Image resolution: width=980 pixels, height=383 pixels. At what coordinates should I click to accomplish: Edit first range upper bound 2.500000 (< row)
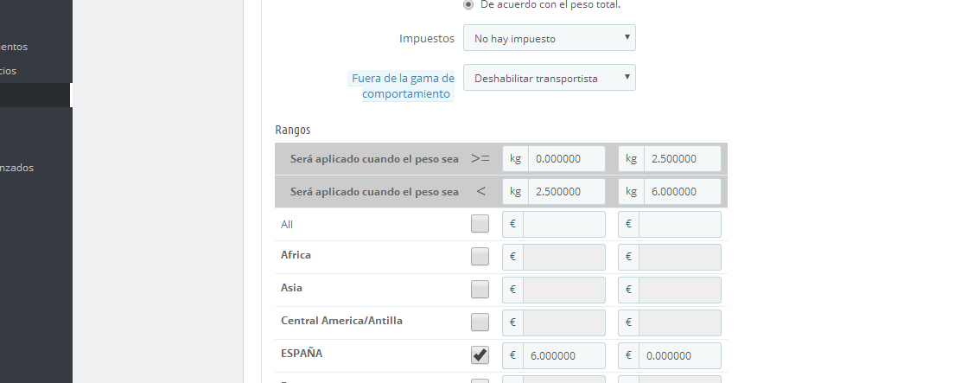[566, 192]
